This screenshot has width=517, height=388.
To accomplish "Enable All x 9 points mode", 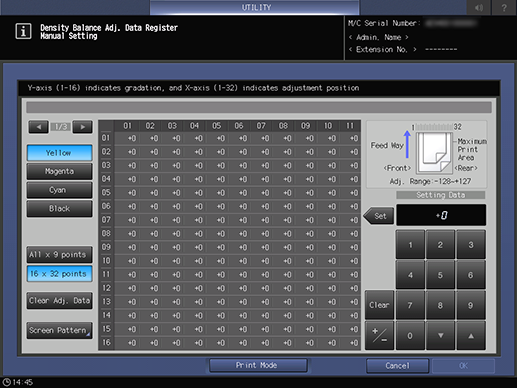I will pyautogui.click(x=59, y=255).
